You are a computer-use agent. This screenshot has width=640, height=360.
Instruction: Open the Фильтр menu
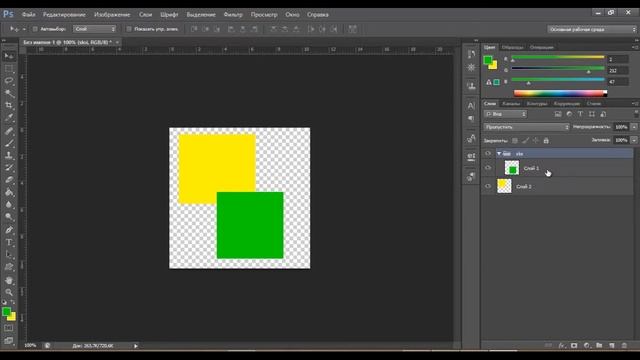233,14
